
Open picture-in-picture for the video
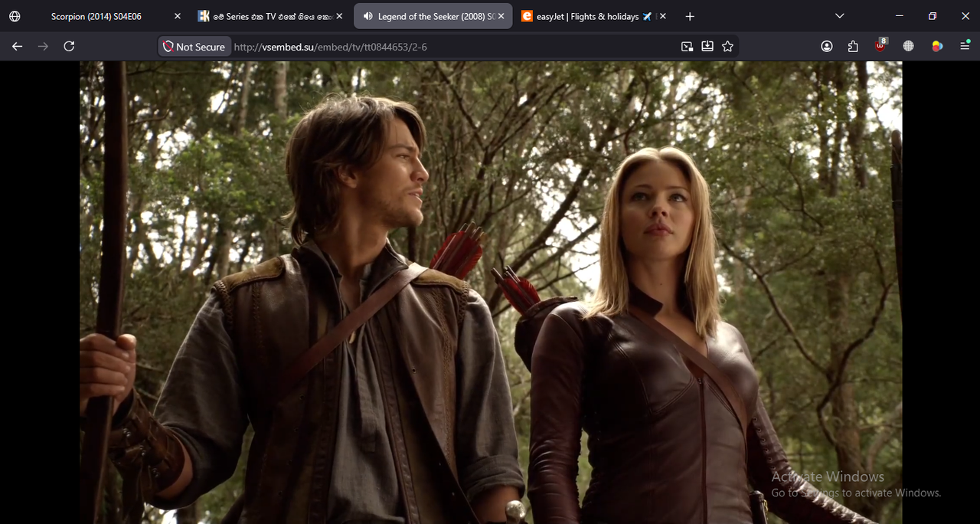687,47
